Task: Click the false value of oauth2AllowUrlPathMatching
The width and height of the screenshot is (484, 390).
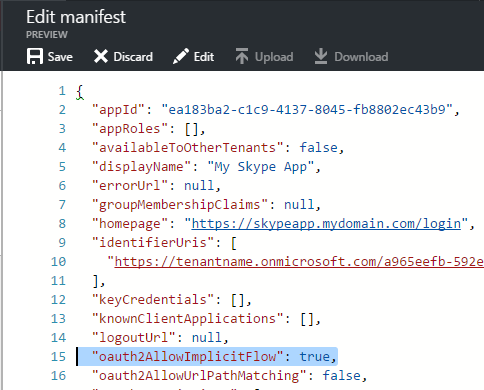Action: click(341, 376)
